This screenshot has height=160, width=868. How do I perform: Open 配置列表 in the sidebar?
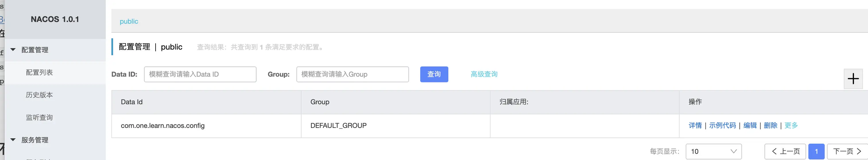(x=39, y=73)
